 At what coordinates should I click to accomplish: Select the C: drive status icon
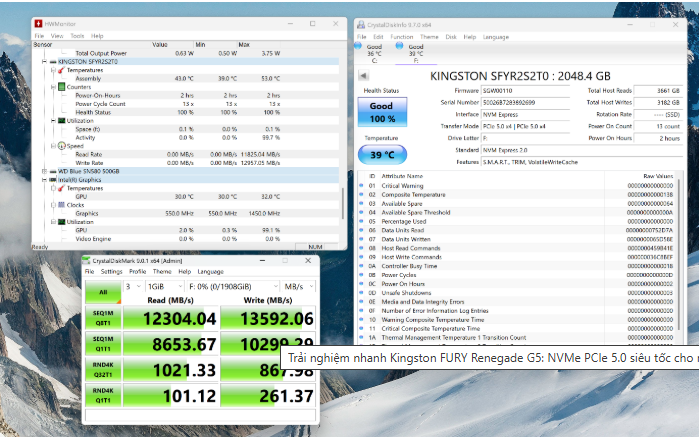pos(374,53)
